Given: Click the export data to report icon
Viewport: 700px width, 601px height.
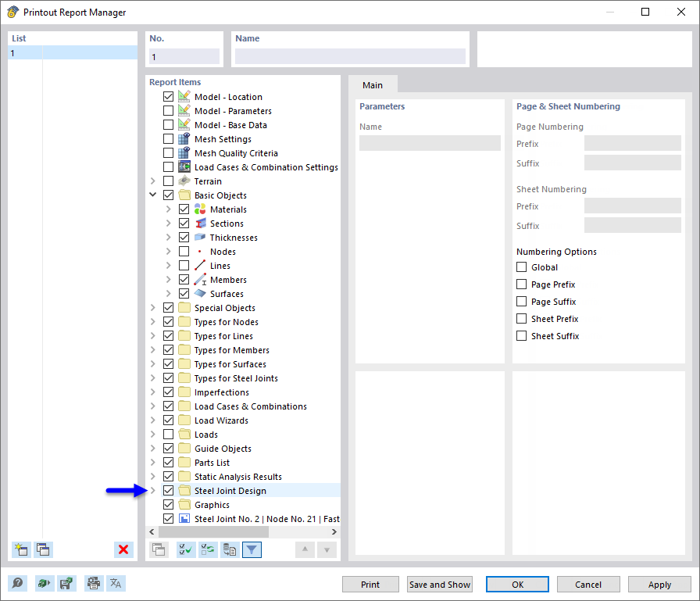Looking at the screenshot, I should [229, 549].
